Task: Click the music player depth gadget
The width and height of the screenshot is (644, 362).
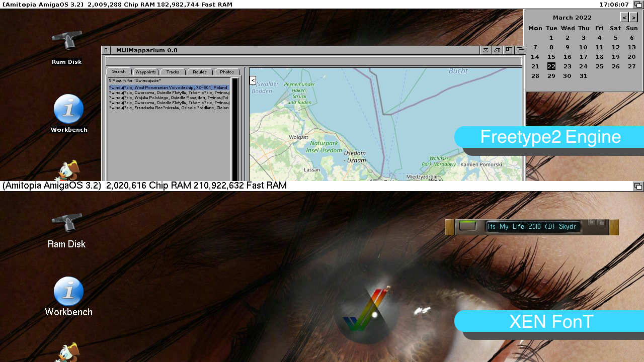Action: coord(601,223)
